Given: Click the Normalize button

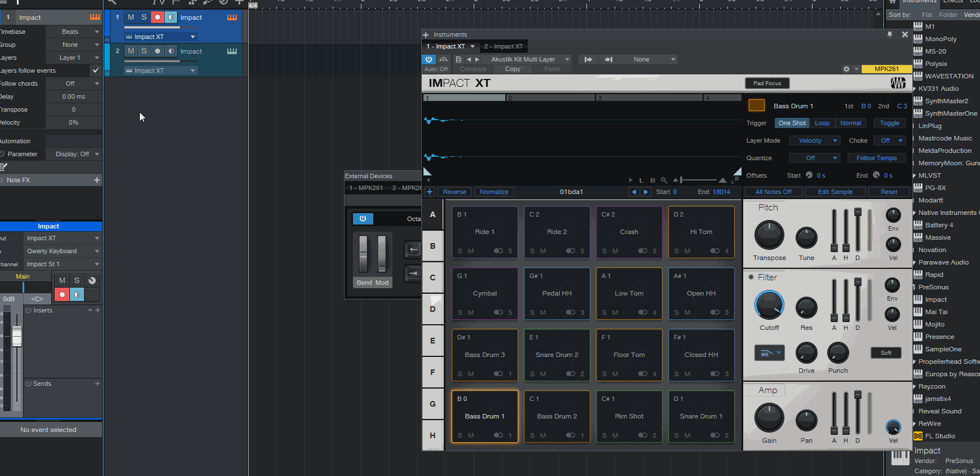Looking at the screenshot, I should (x=494, y=192).
